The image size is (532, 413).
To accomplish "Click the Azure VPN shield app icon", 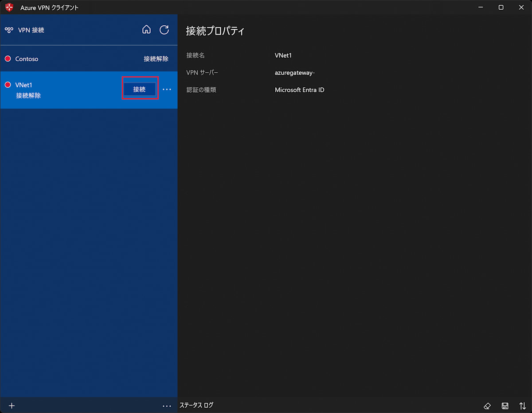I will [9, 7].
